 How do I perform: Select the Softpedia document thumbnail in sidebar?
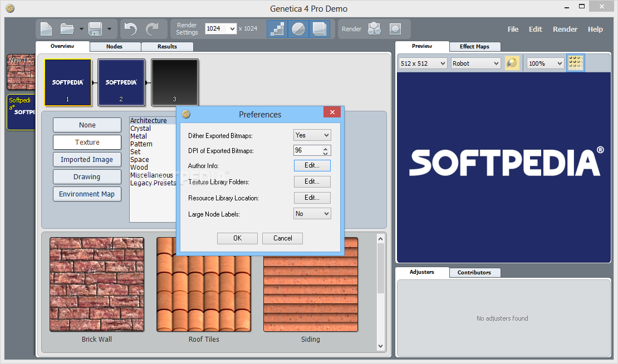tap(21, 112)
